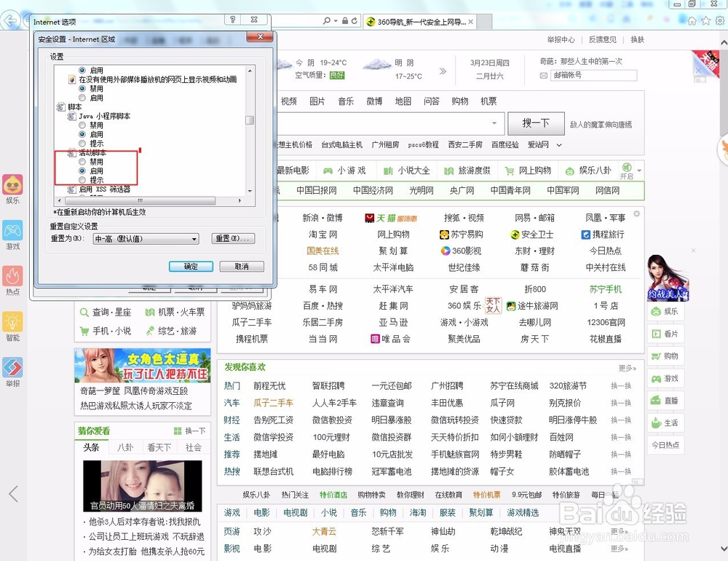Click the 360影视 site icon
This screenshot has height=561, width=728.
pyautogui.click(x=446, y=251)
